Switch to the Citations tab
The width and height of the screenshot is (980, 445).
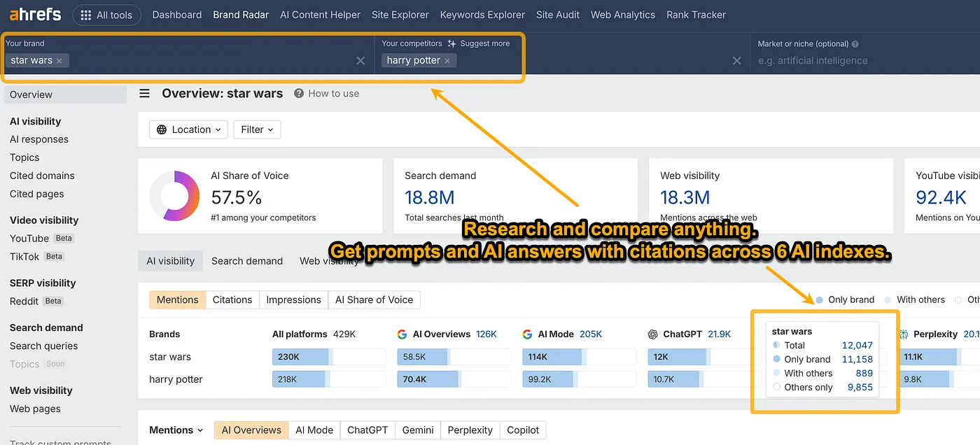pos(232,299)
